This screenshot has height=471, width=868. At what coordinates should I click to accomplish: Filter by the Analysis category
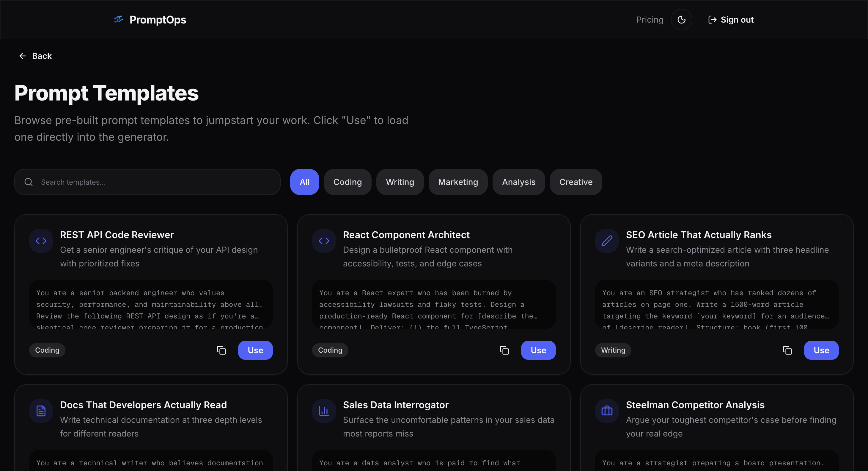[518, 182]
